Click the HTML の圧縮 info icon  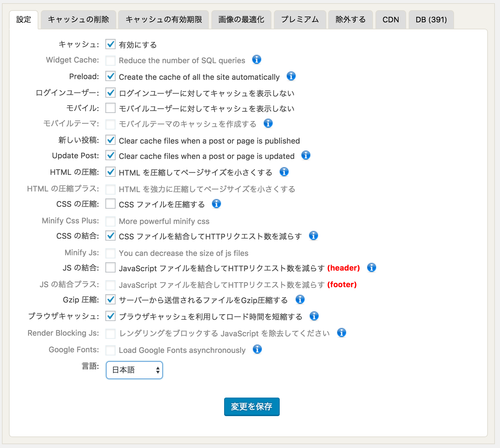coord(284,172)
